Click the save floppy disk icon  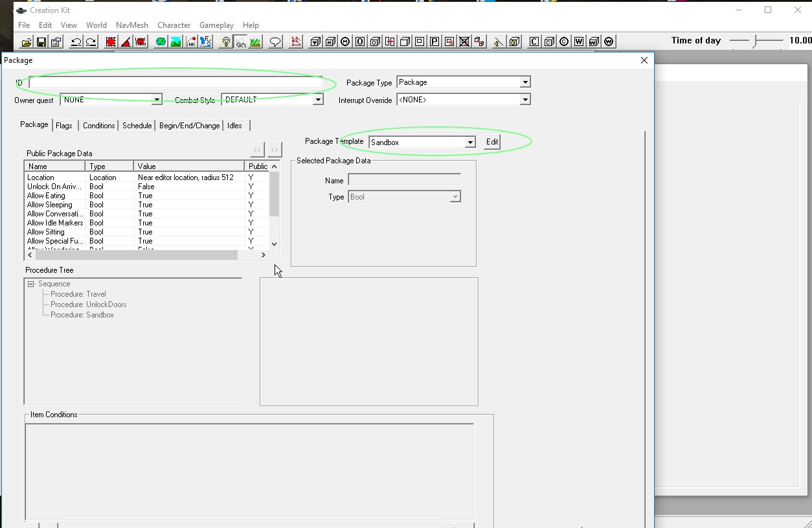[x=41, y=42]
